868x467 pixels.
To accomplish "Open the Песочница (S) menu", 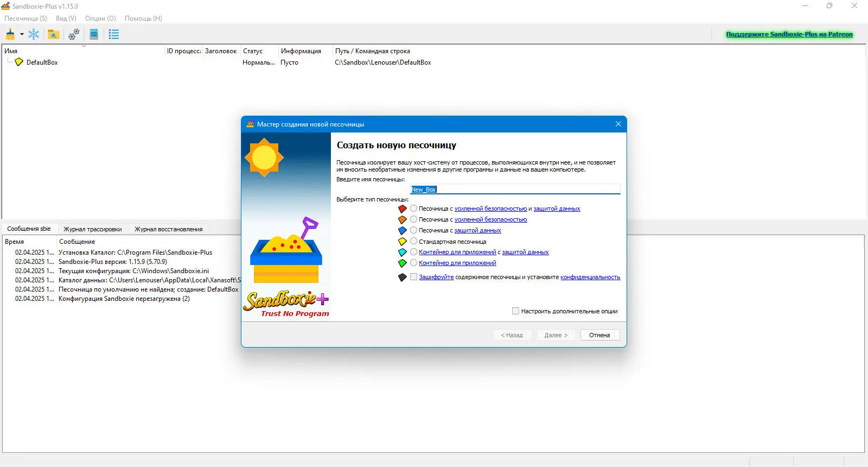I will click(x=25, y=18).
